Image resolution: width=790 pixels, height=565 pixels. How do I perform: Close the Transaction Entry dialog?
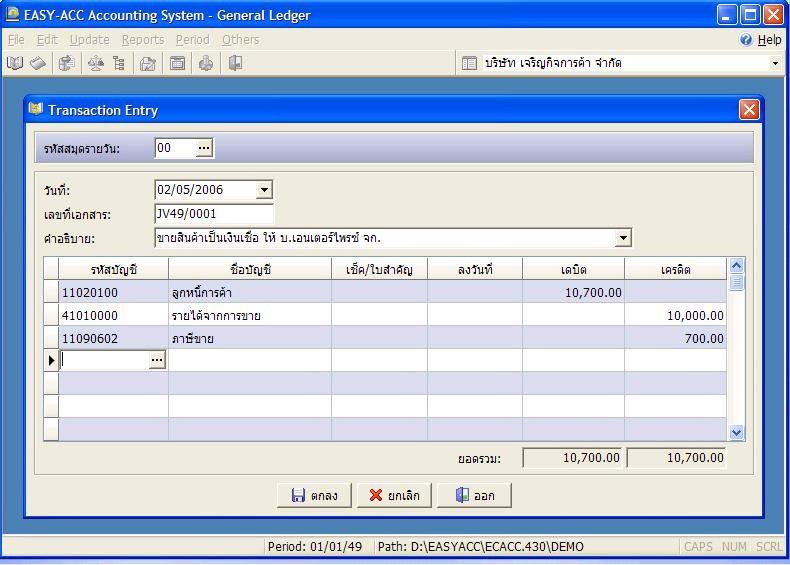(x=749, y=109)
